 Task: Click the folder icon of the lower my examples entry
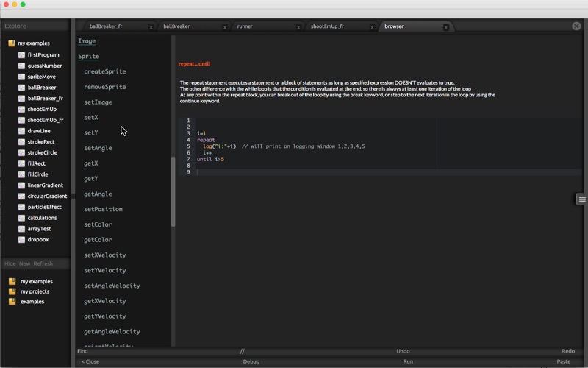click(12, 281)
